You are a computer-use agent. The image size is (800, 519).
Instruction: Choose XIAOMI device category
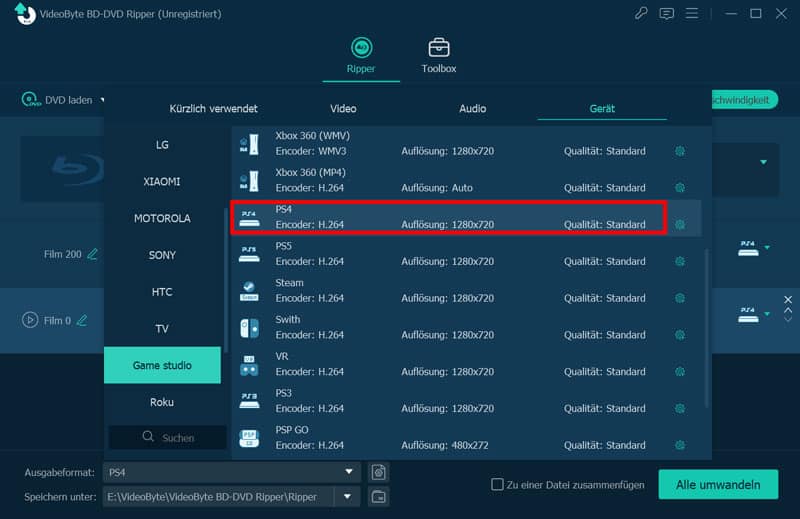click(x=162, y=182)
